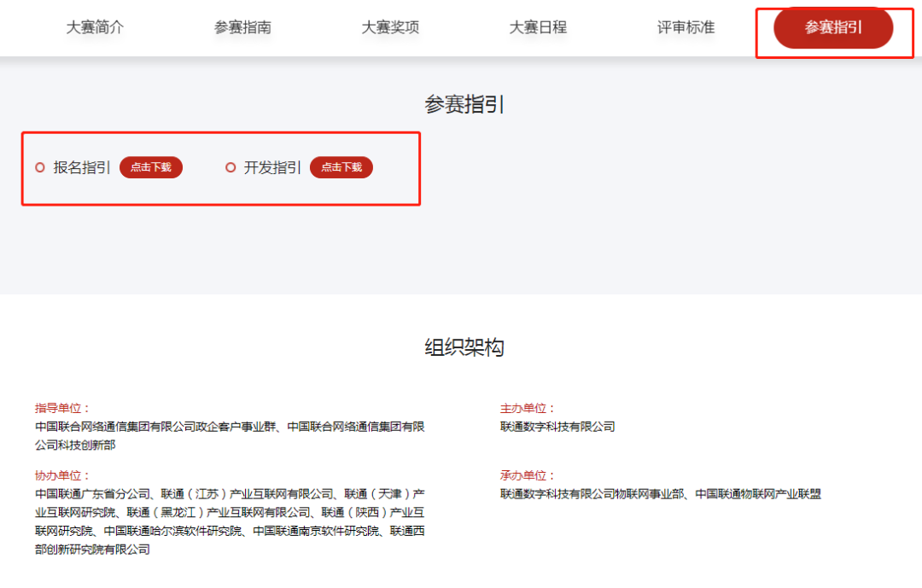Click the 参赛指引 section heading
Image resolution: width=922 pixels, height=588 pixels.
(x=464, y=105)
